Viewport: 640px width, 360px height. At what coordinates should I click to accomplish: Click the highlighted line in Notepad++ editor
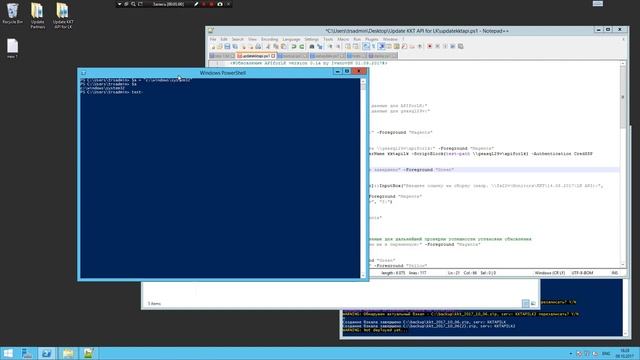click(x=493, y=170)
